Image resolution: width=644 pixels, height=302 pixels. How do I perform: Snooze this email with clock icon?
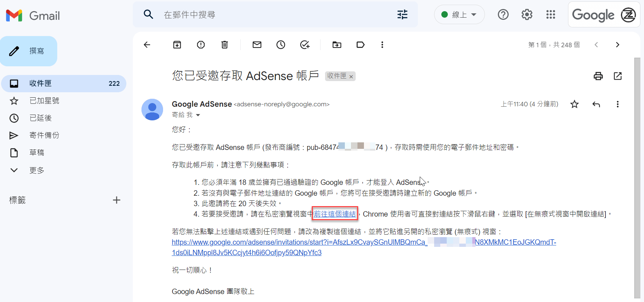coord(281,45)
